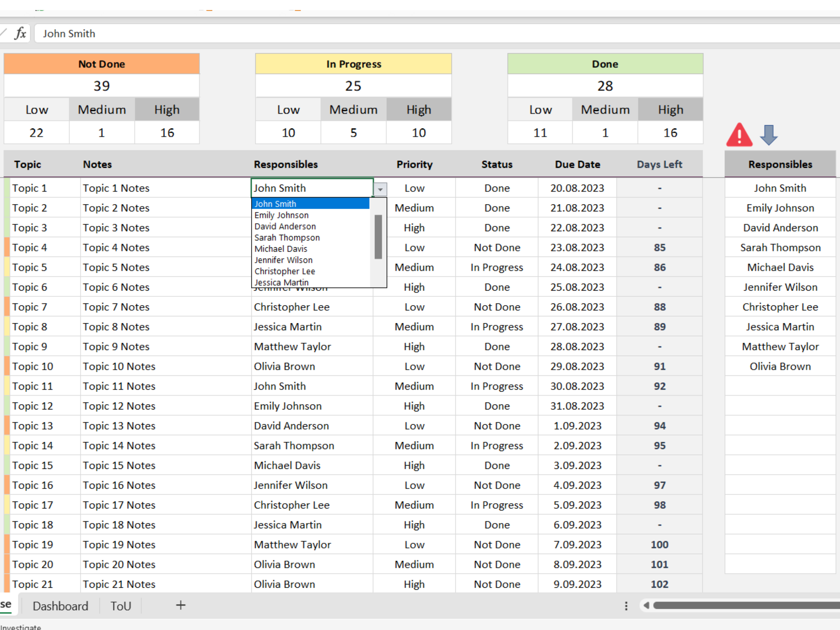Select Done Low count 11
Viewport: 840px width, 630px height.
pos(540,133)
